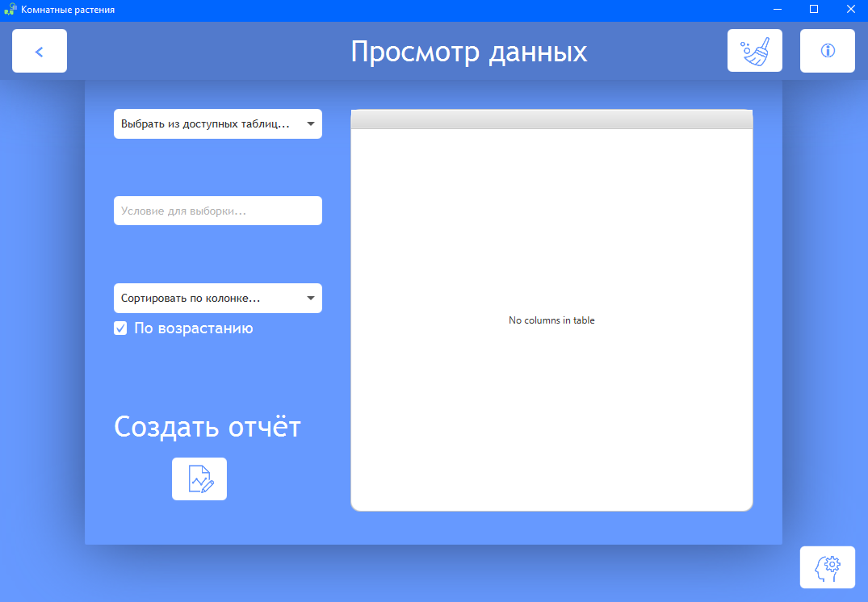Viewport: 868px width, 602px height.
Task: Focus the Условие для выборки field
Action: pyautogui.click(x=217, y=211)
